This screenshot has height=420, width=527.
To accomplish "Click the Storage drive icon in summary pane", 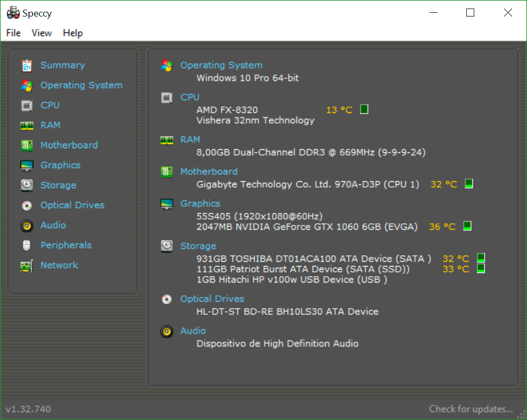I will pyautogui.click(x=167, y=246).
